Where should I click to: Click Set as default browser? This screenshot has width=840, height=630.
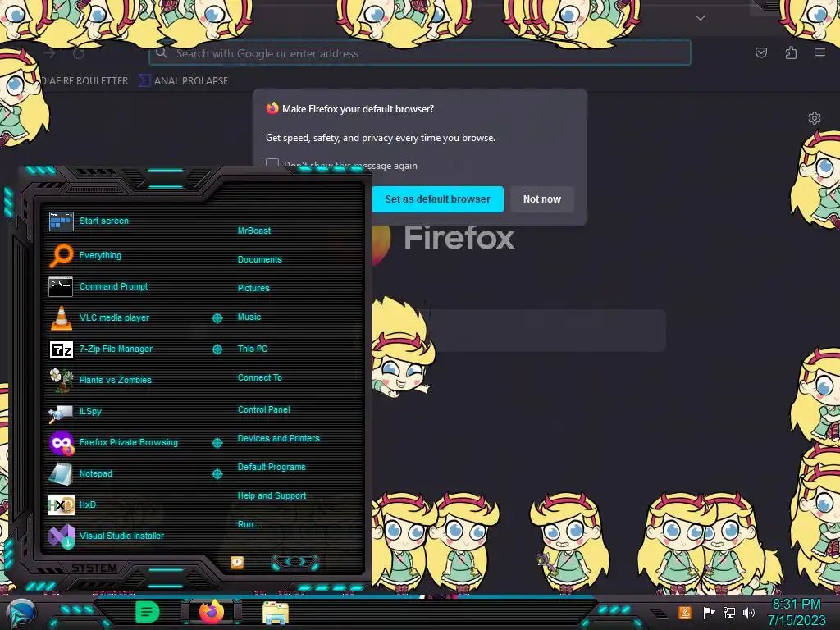438,199
